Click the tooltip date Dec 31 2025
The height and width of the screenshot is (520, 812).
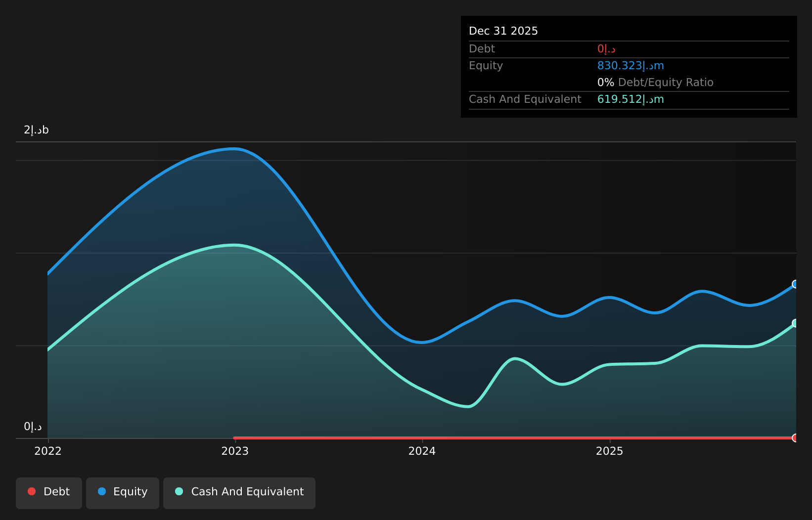pyautogui.click(x=503, y=31)
